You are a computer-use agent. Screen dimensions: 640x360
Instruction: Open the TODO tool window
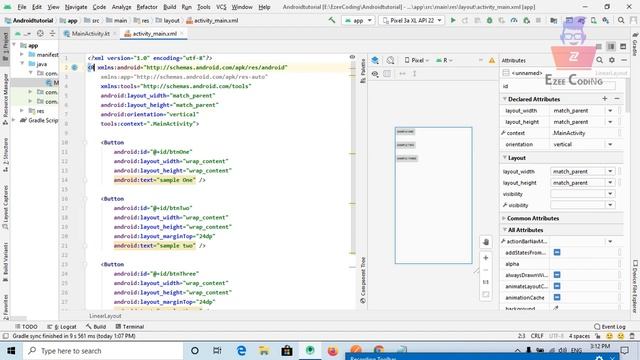coord(26,327)
